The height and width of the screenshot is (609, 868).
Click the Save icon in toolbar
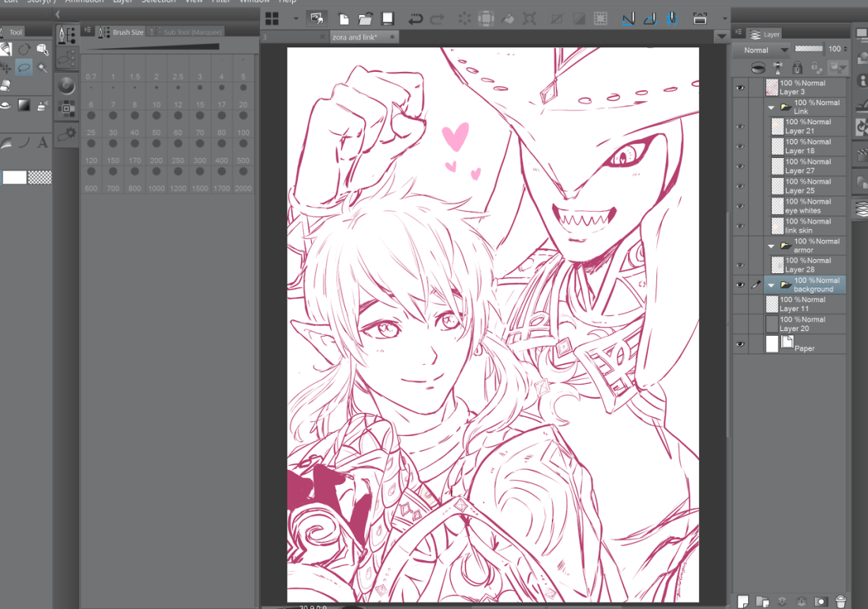pyautogui.click(x=388, y=18)
